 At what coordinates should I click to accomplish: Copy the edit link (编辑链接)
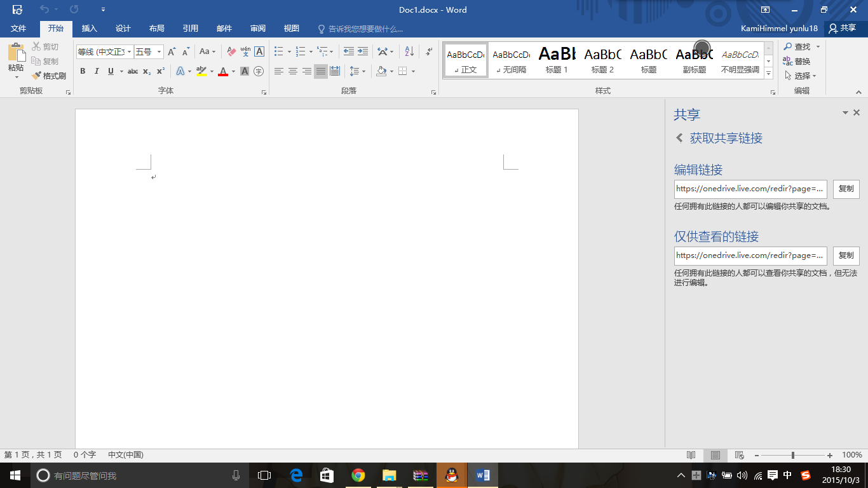click(846, 189)
